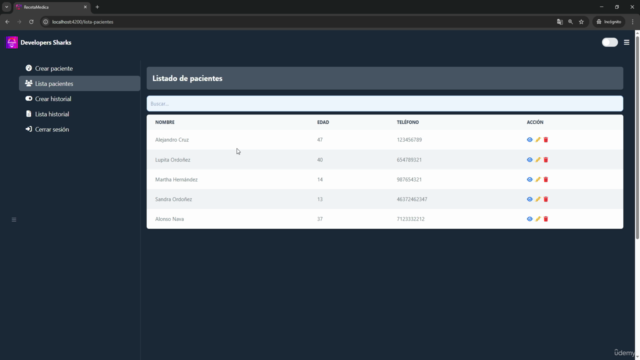
Task: Select the name Alonso Nava
Action: point(169,219)
